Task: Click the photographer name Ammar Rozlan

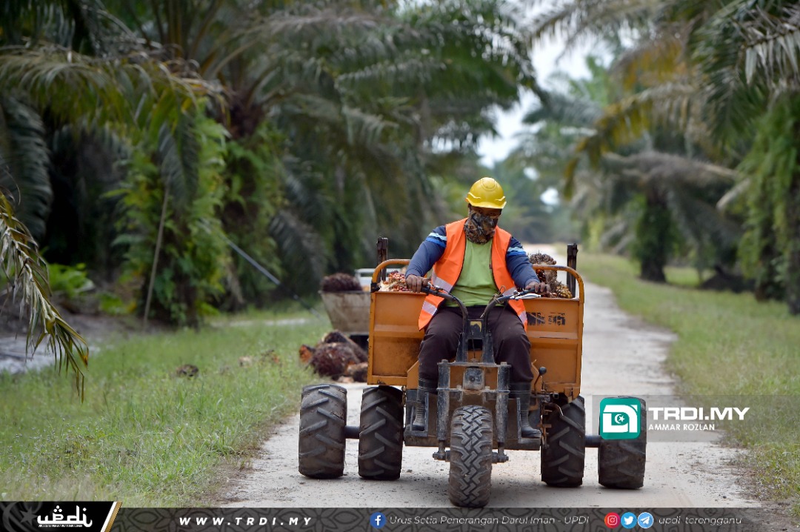Action: click(x=681, y=428)
